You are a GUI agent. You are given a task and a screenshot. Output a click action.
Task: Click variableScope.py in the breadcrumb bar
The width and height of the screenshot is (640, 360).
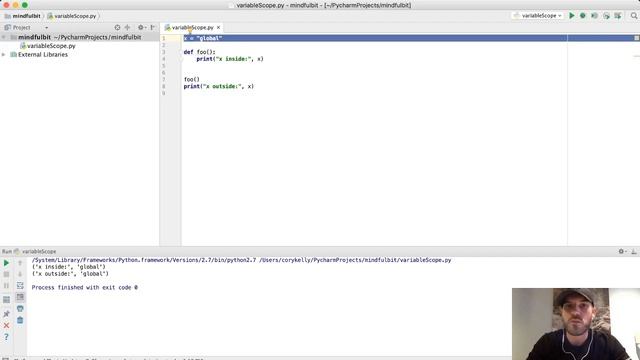[x=75, y=16]
